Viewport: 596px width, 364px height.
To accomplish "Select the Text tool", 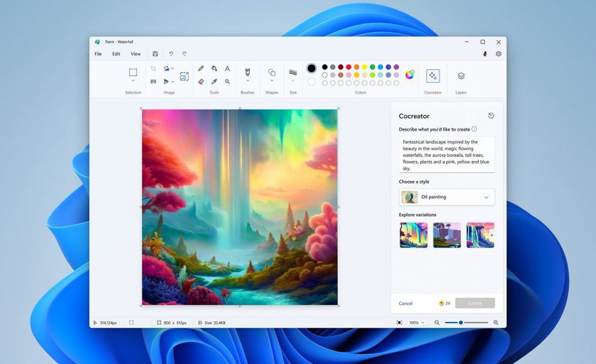I will (227, 68).
